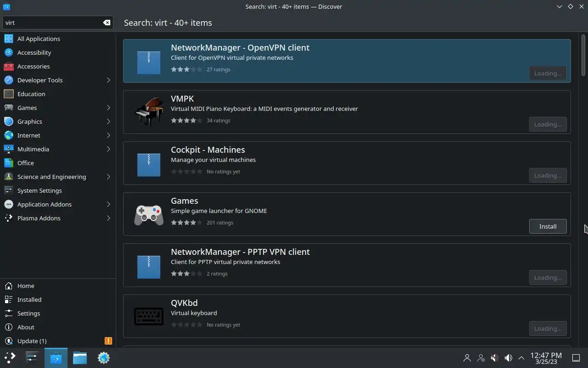Install the Games launcher for GNOME
Viewport: 588px width, 368px height.
pos(548,226)
